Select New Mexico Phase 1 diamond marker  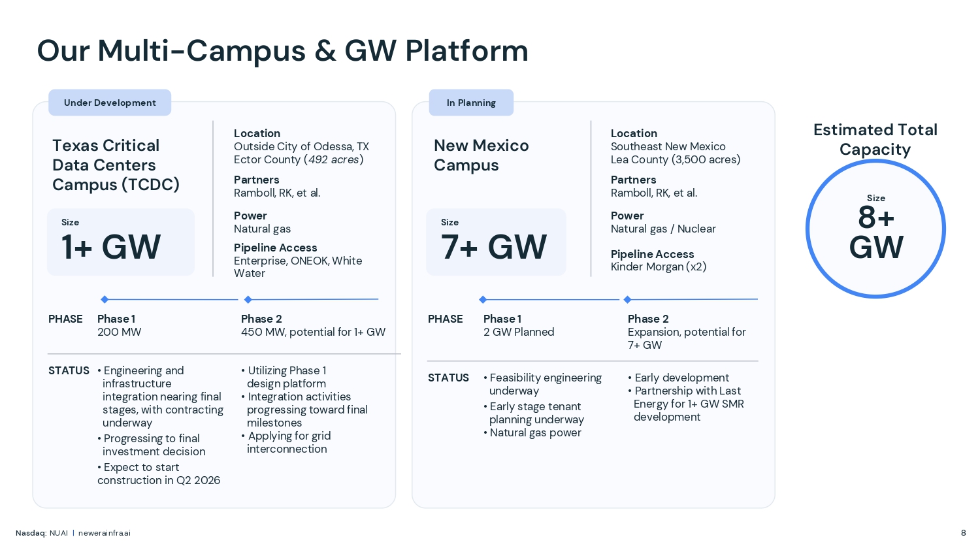483,299
